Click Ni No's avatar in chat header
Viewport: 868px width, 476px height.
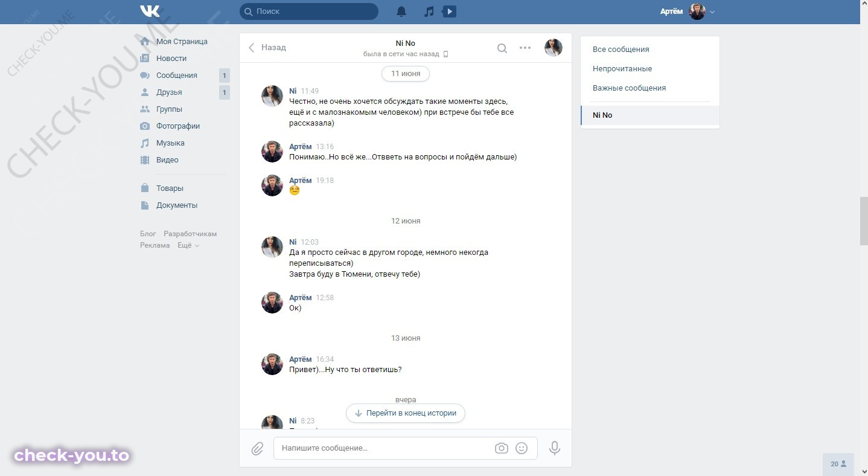coord(554,48)
